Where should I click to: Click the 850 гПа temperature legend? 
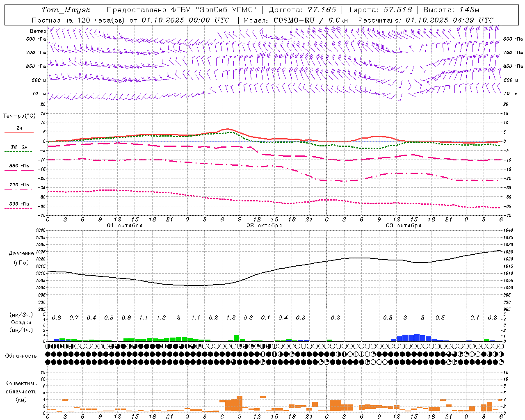[19, 167]
